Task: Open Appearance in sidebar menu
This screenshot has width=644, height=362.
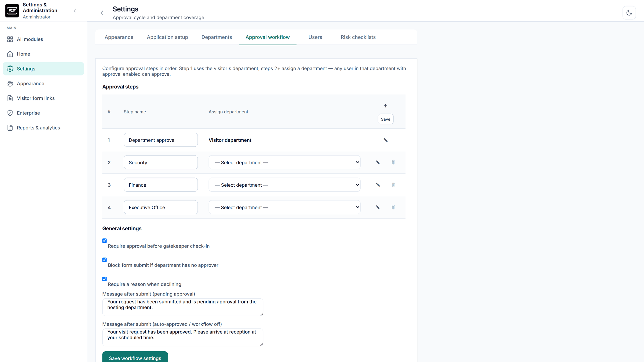Action: (x=43, y=83)
